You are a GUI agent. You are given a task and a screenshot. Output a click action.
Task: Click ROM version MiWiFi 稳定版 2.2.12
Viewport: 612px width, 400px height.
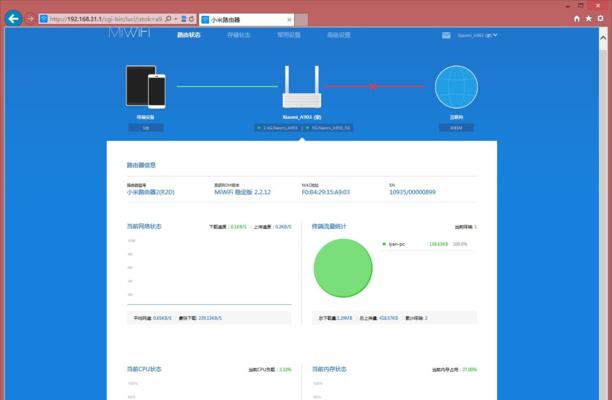[242, 192]
